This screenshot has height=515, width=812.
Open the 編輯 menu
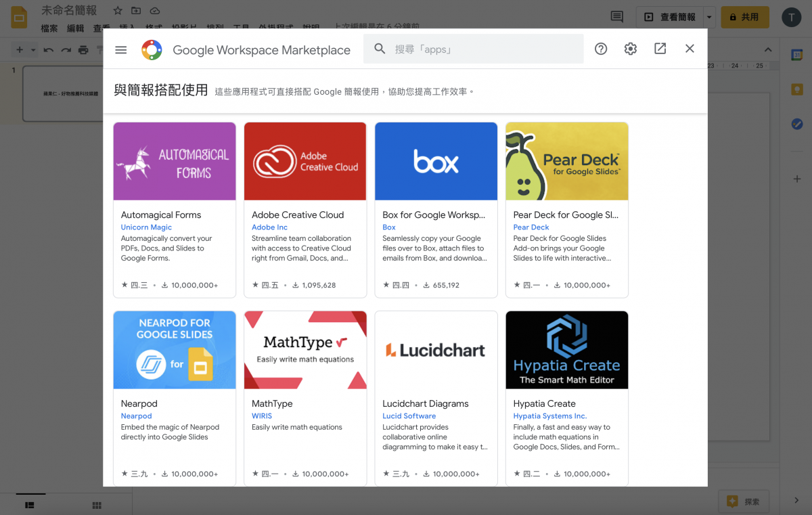[x=75, y=28]
